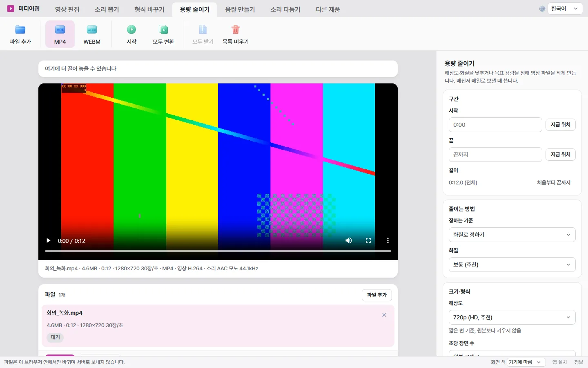Click the globe language icon

(x=542, y=9)
